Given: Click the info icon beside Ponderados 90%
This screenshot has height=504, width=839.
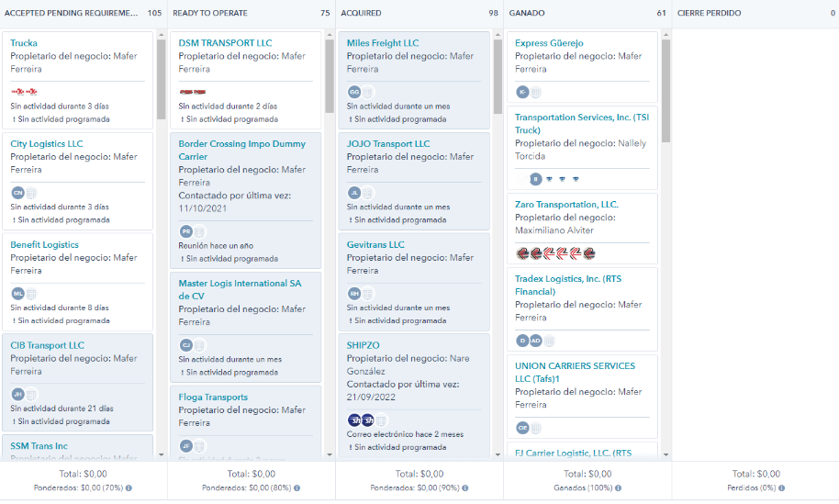Looking at the screenshot, I should coord(464,488).
